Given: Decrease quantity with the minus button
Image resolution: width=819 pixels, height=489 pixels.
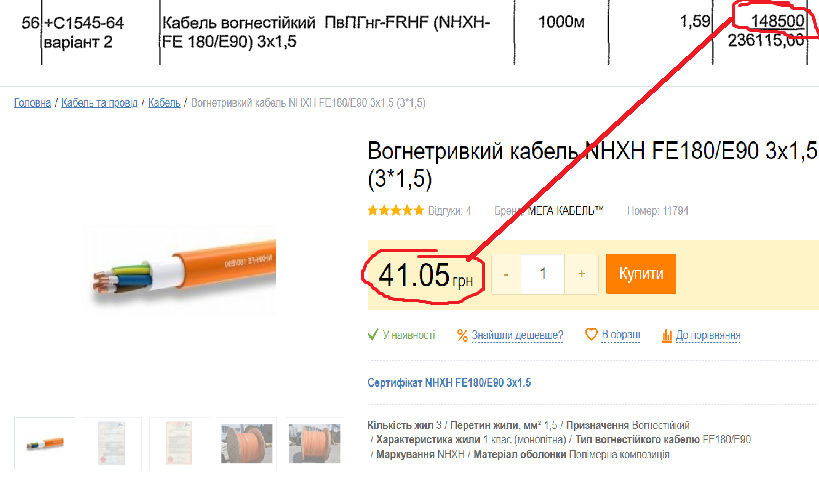Looking at the screenshot, I should pyautogui.click(x=506, y=274).
